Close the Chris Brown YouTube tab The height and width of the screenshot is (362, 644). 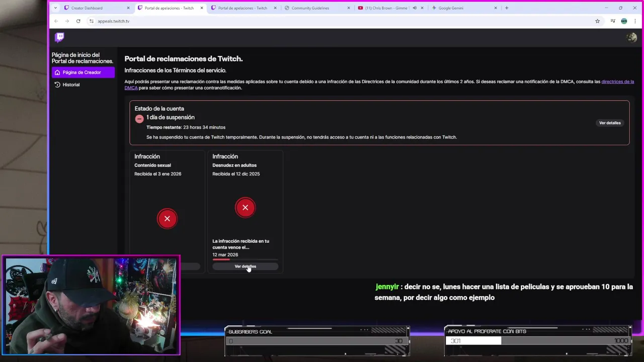click(x=422, y=8)
